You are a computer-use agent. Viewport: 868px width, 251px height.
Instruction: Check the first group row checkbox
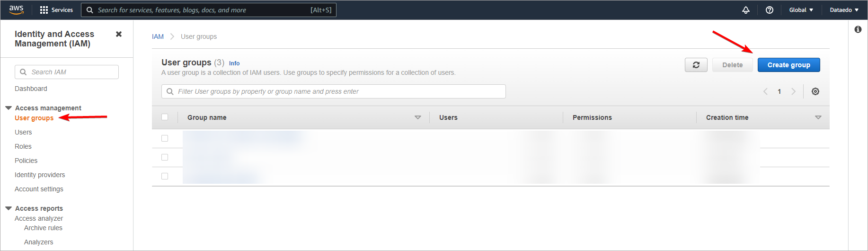click(165, 138)
